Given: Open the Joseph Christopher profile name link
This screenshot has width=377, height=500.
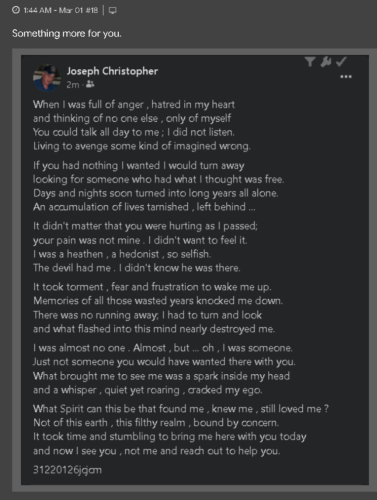Looking at the screenshot, I should point(112,71).
